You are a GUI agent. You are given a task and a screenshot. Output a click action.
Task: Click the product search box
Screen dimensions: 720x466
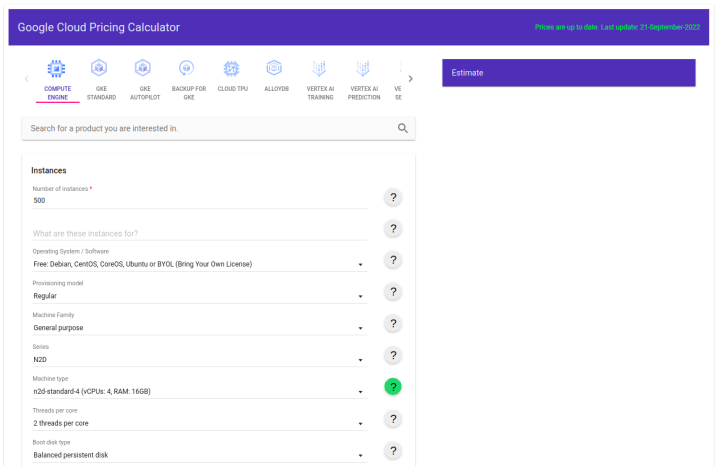pyautogui.click(x=219, y=128)
